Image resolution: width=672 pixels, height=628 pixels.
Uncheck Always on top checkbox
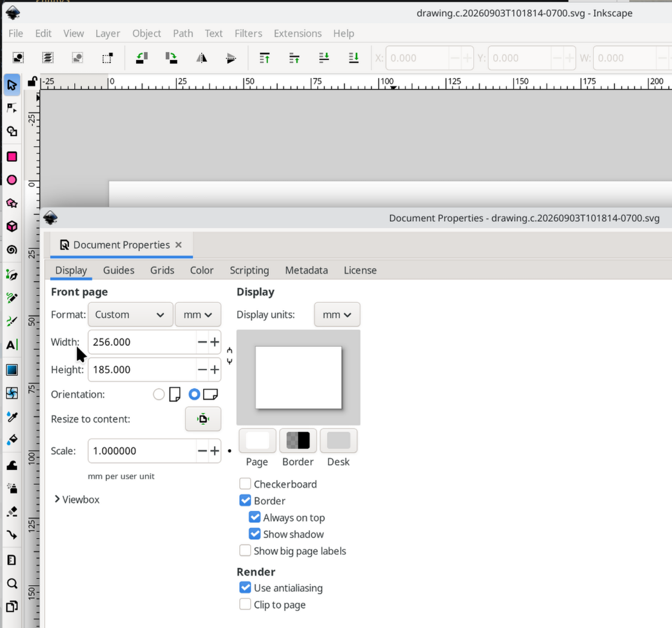pyautogui.click(x=254, y=517)
